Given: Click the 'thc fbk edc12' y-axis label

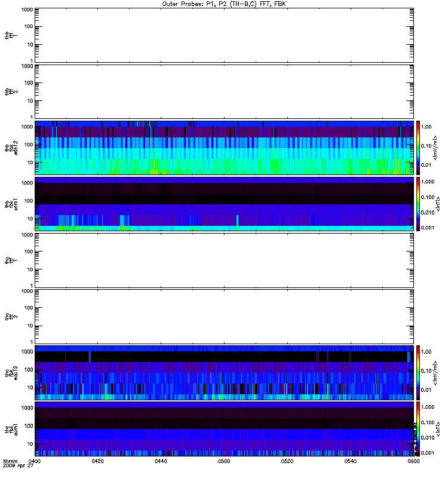Looking at the screenshot, I should (x=11, y=373).
